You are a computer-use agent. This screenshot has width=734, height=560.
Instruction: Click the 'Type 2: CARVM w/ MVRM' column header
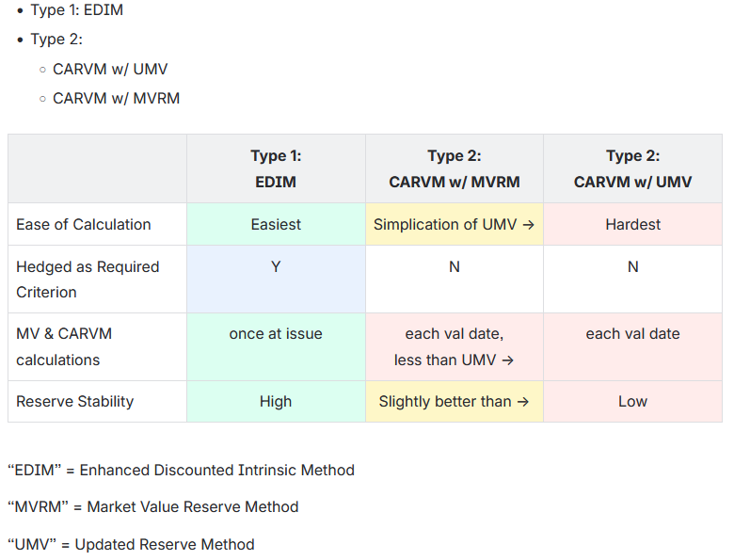click(x=455, y=168)
